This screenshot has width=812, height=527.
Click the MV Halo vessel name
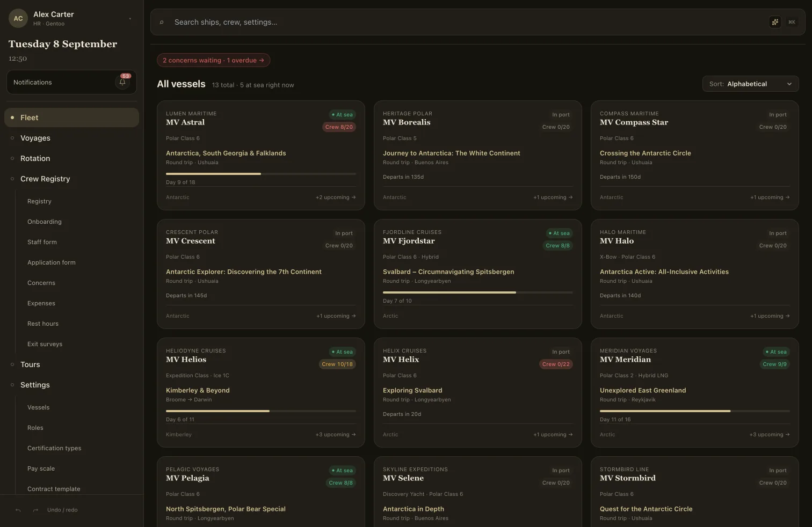(x=617, y=241)
